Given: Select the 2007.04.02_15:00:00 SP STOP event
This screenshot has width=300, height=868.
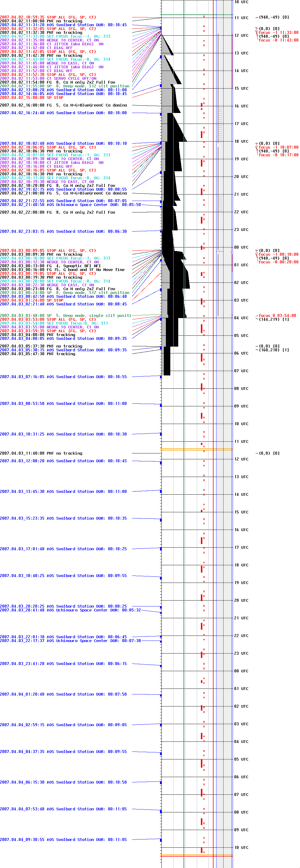Looking at the screenshot, I should coord(32,98).
